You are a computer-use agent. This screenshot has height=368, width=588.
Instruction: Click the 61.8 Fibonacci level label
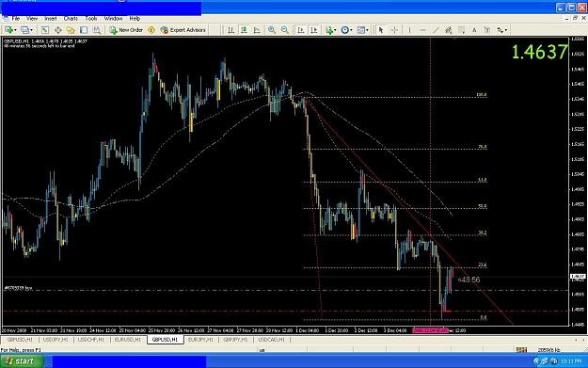click(483, 180)
